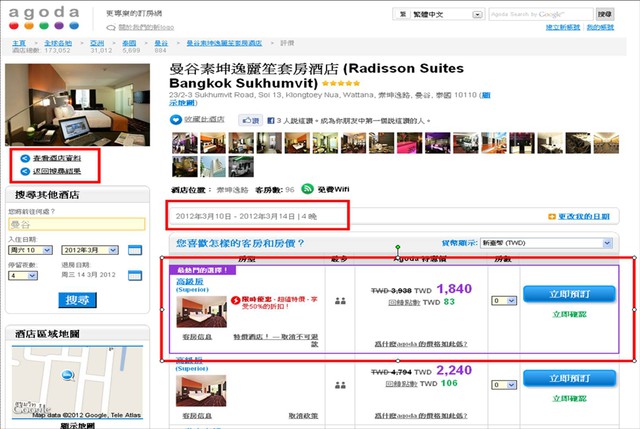
Task: Open the check-out date calendar icon
Action: point(135,276)
